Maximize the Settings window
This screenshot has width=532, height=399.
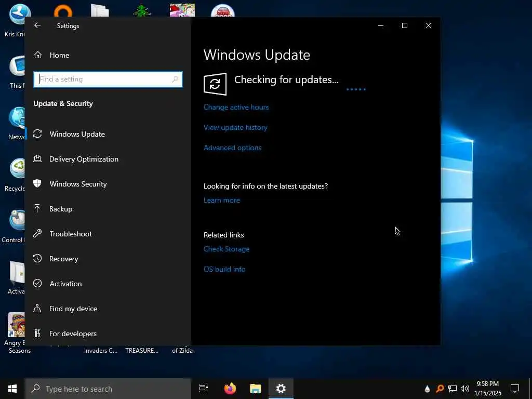tap(404, 25)
